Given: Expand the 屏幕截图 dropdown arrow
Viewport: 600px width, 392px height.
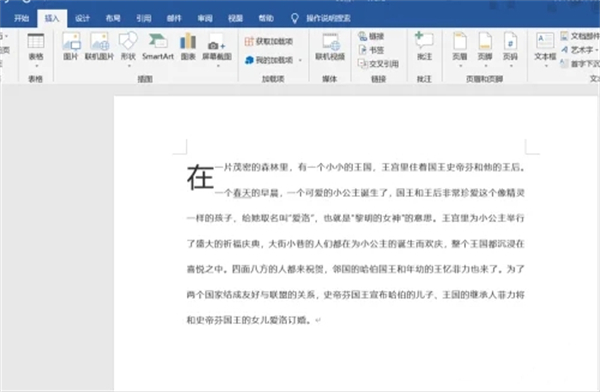Looking at the screenshot, I should 218,66.
